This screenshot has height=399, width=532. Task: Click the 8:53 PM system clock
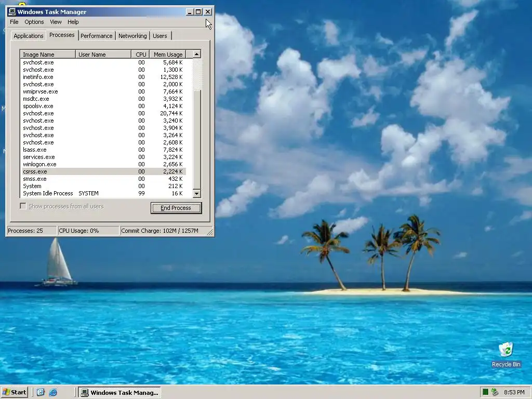click(x=514, y=392)
